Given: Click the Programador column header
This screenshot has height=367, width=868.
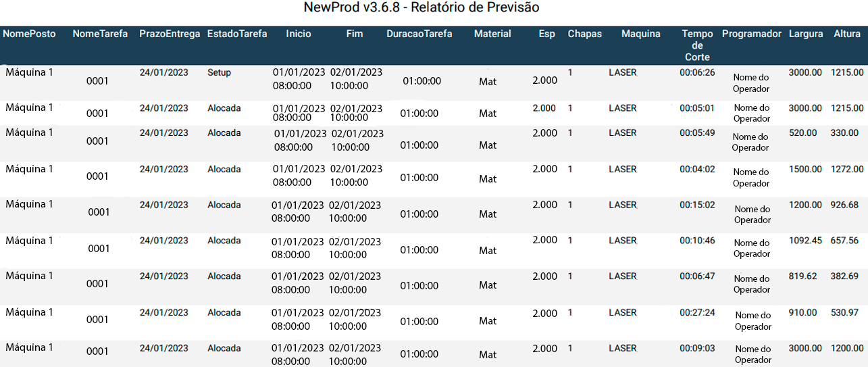Looking at the screenshot, I should tap(752, 34).
